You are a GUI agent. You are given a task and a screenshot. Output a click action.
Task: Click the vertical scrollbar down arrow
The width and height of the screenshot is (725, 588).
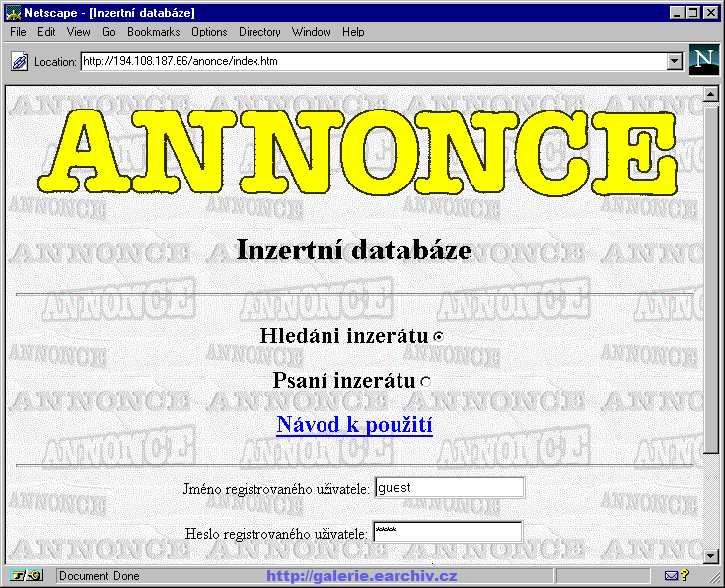click(710, 555)
